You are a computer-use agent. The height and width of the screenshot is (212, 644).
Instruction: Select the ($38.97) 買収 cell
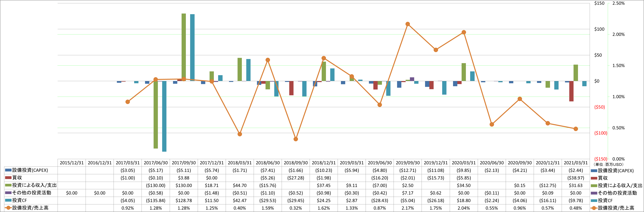coord(576,178)
